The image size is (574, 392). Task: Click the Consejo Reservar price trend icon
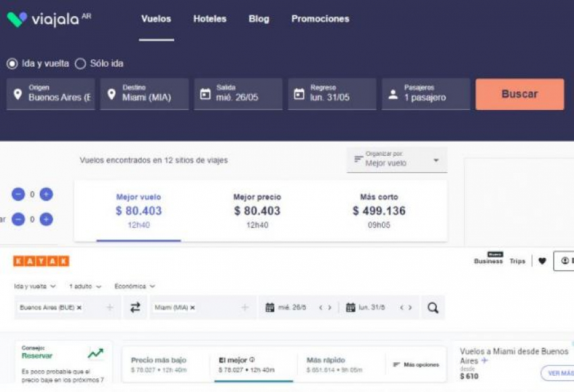pos(95,354)
